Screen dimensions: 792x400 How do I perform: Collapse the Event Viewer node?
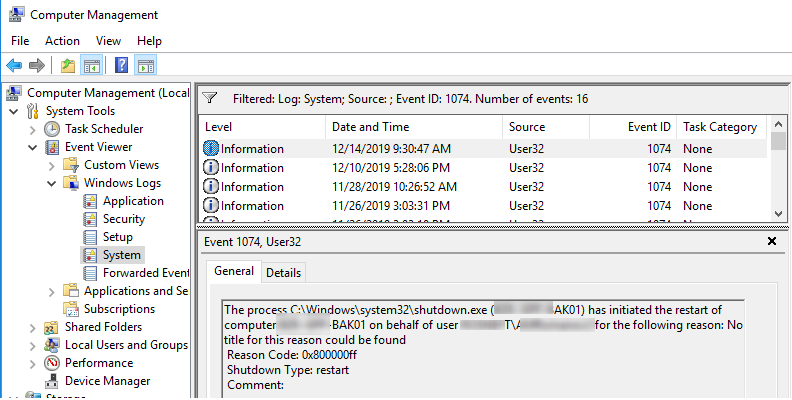point(33,147)
